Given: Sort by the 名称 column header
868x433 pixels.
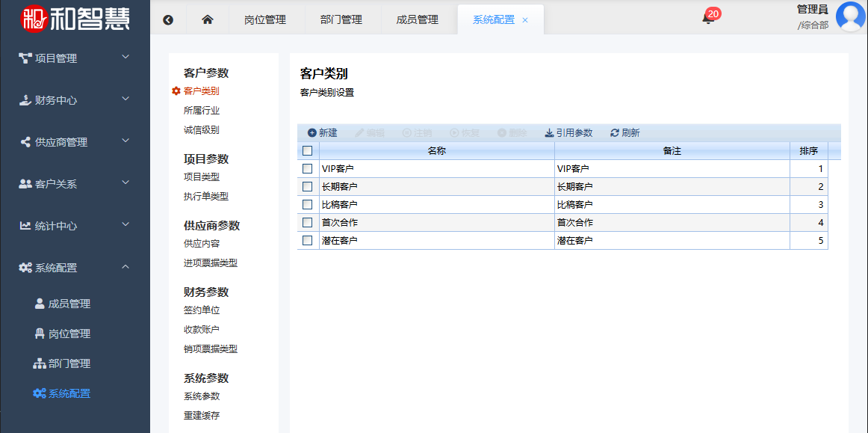Looking at the screenshot, I should click(437, 150).
